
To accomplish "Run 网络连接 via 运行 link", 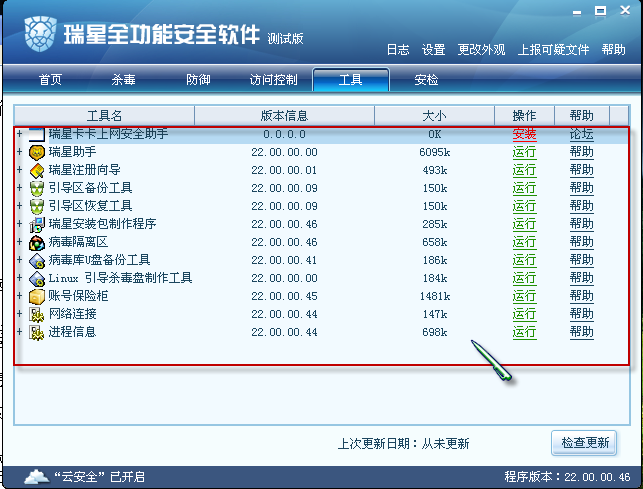I will click(x=524, y=314).
